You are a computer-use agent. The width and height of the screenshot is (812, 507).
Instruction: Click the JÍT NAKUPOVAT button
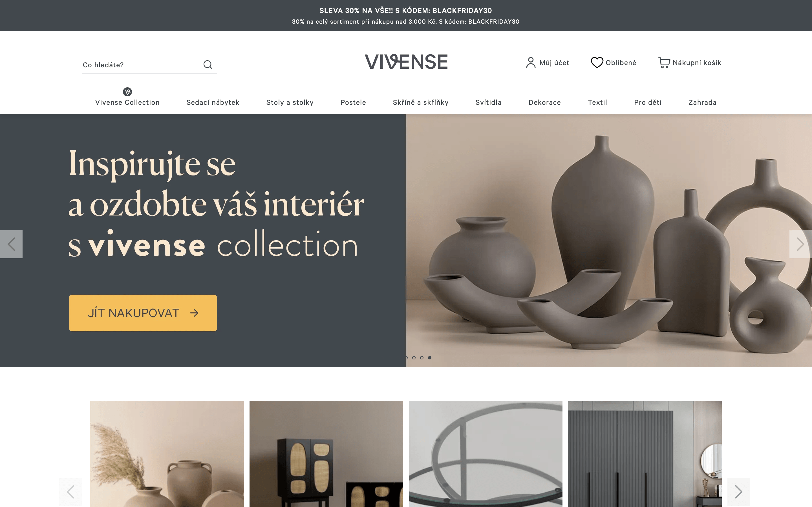[x=143, y=313]
